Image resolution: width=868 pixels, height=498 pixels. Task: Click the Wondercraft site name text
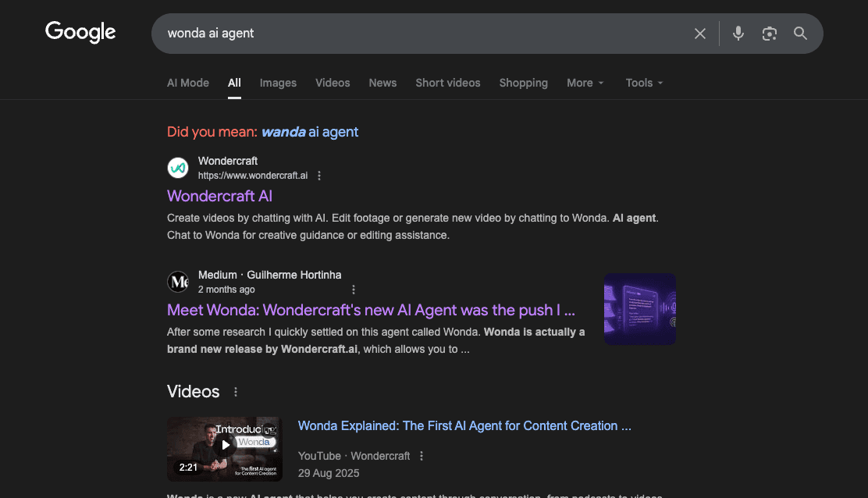pyautogui.click(x=227, y=161)
